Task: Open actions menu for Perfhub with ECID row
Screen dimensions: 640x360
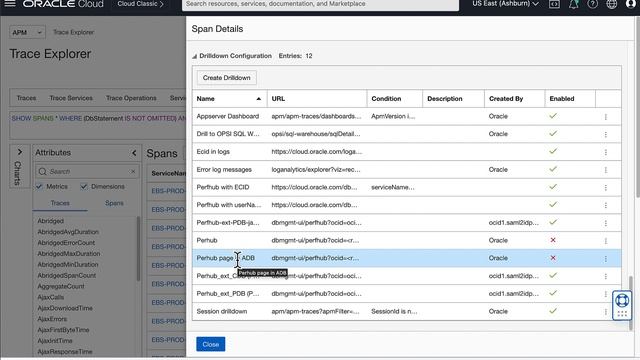Action: pyautogui.click(x=606, y=187)
